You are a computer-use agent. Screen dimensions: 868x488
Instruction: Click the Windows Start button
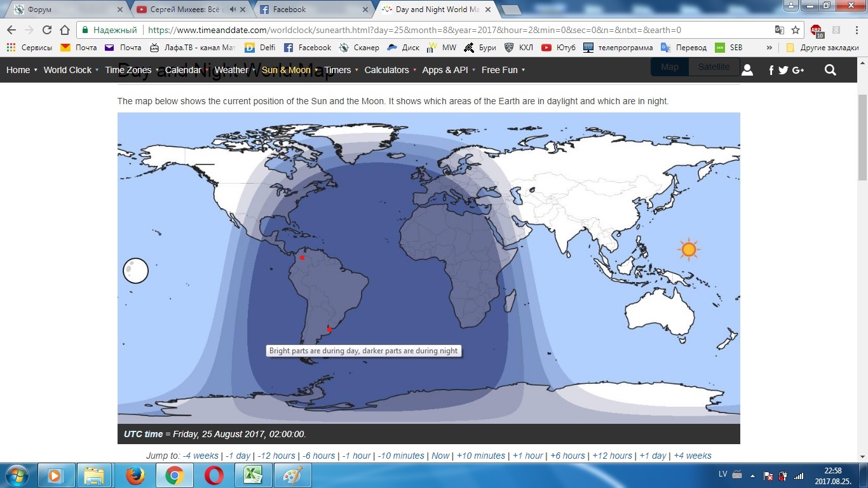point(16,475)
